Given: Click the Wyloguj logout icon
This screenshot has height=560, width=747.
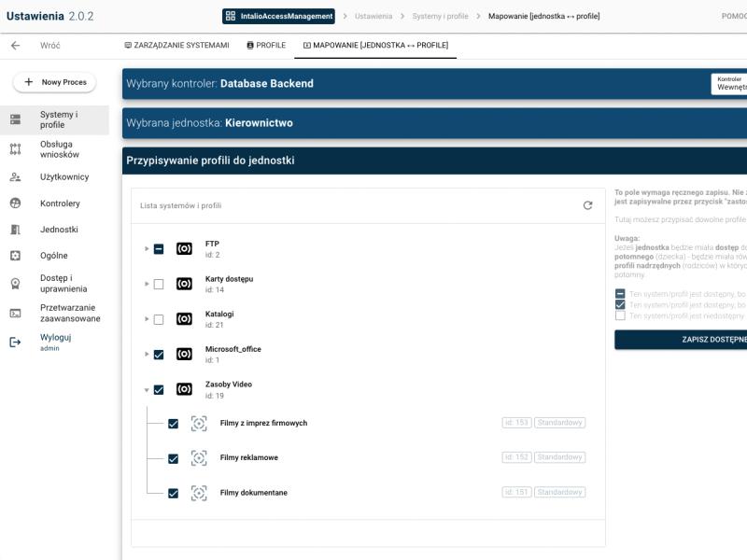Looking at the screenshot, I should (x=15, y=343).
